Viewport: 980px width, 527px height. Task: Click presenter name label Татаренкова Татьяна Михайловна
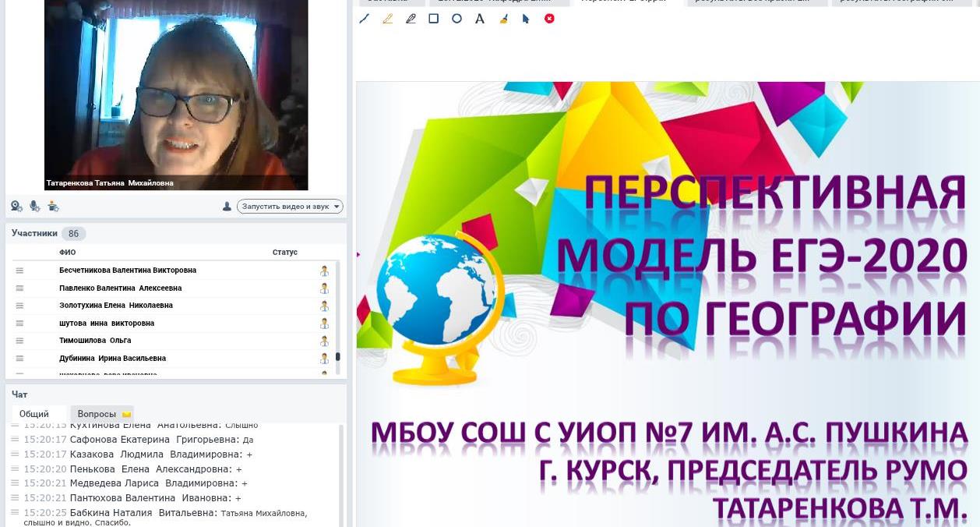coord(110,183)
